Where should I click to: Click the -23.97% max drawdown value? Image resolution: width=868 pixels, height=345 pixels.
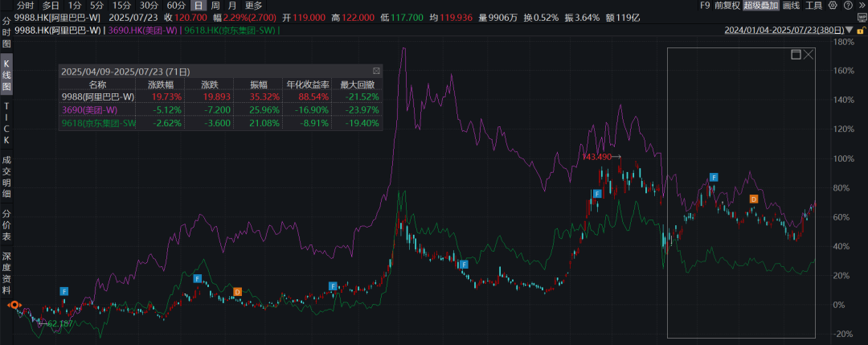tap(361, 110)
